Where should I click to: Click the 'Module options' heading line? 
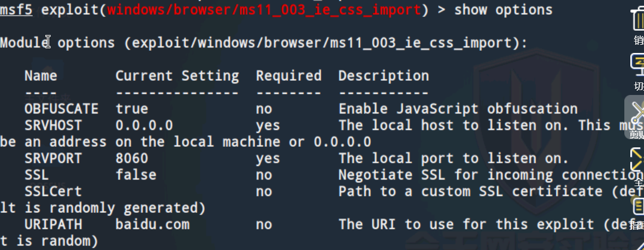click(263, 43)
